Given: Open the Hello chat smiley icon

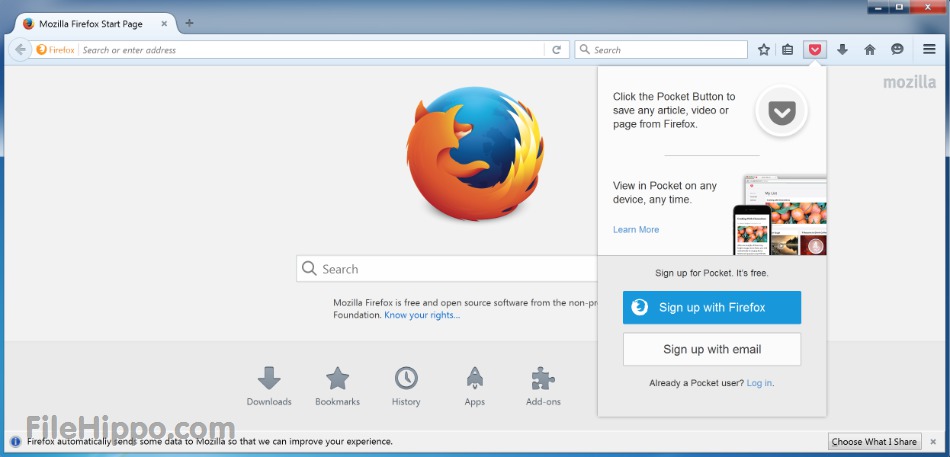Looking at the screenshot, I should tap(897, 50).
